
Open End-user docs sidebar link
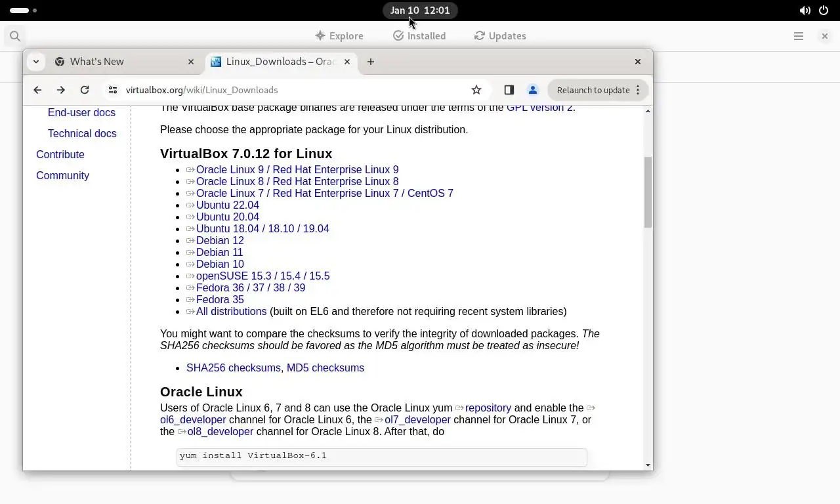[x=81, y=112]
